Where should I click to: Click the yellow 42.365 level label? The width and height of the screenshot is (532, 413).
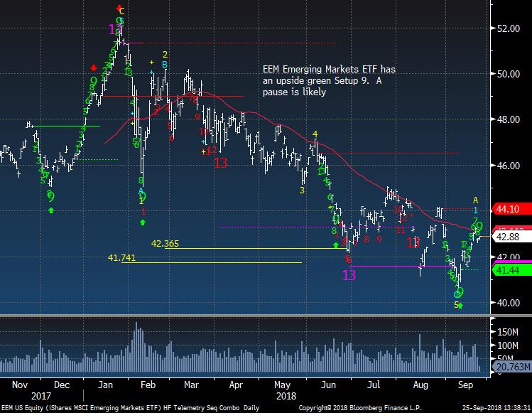tap(164, 243)
